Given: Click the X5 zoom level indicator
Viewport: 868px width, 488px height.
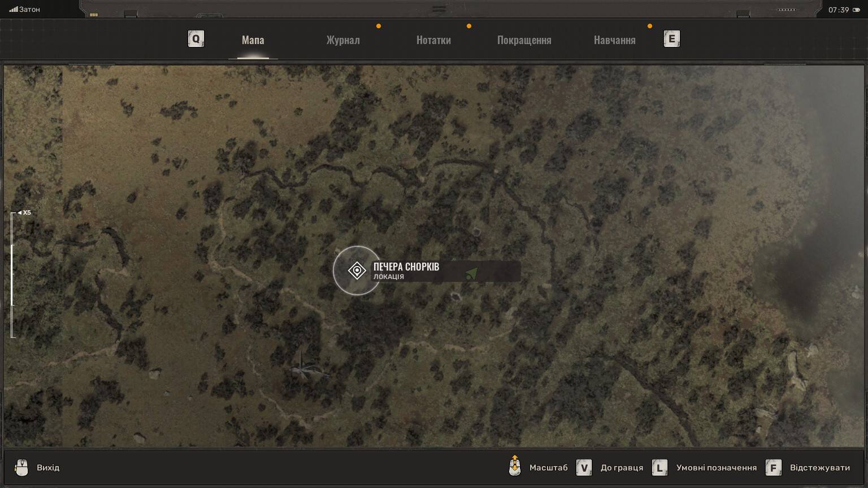Looking at the screenshot, I should (x=24, y=213).
